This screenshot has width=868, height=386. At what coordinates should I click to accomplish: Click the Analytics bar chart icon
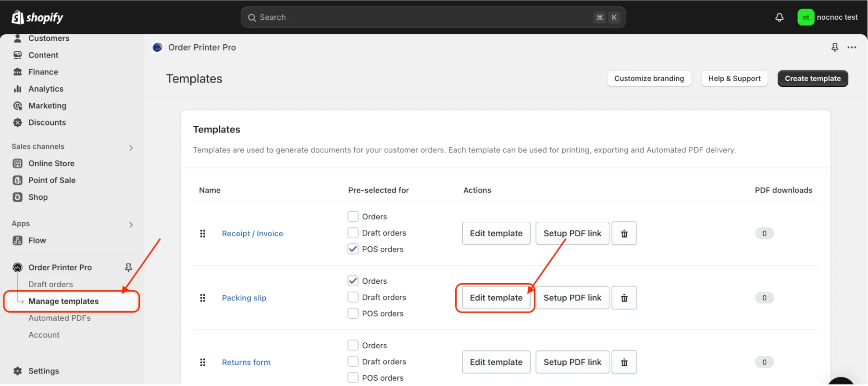pyautogui.click(x=18, y=89)
